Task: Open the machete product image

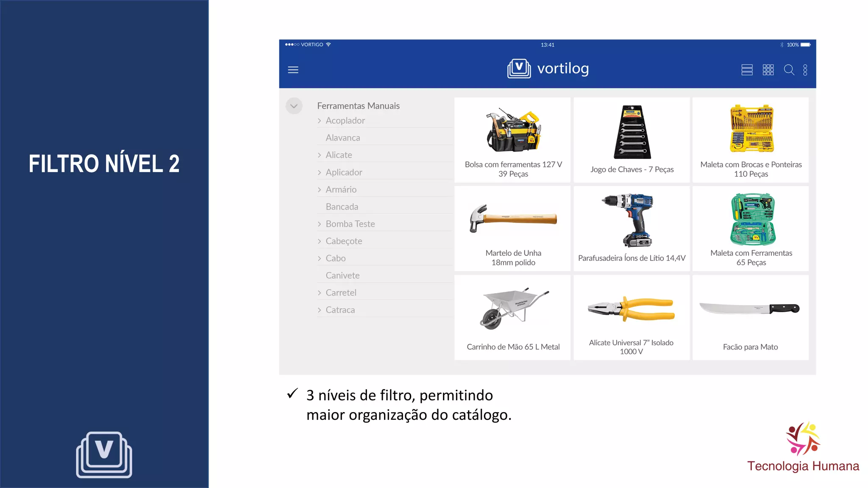Action: coord(749,308)
